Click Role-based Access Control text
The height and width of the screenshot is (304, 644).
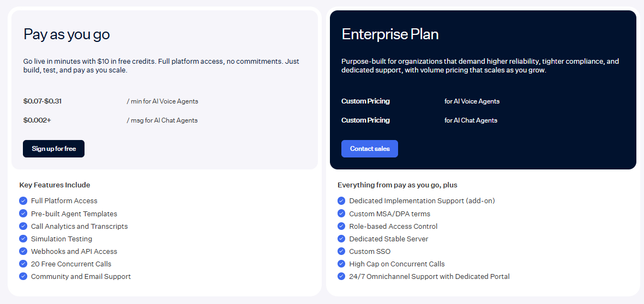(x=393, y=226)
